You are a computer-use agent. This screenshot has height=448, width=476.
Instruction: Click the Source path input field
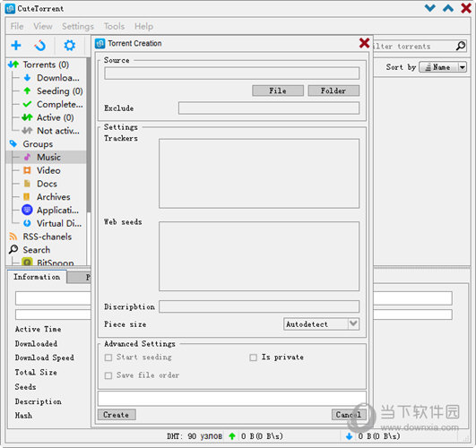pos(231,73)
